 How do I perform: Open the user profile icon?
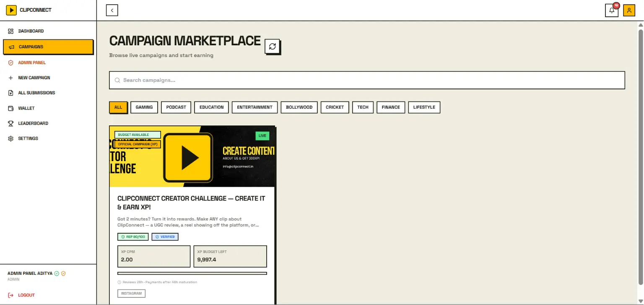[629, 10]
